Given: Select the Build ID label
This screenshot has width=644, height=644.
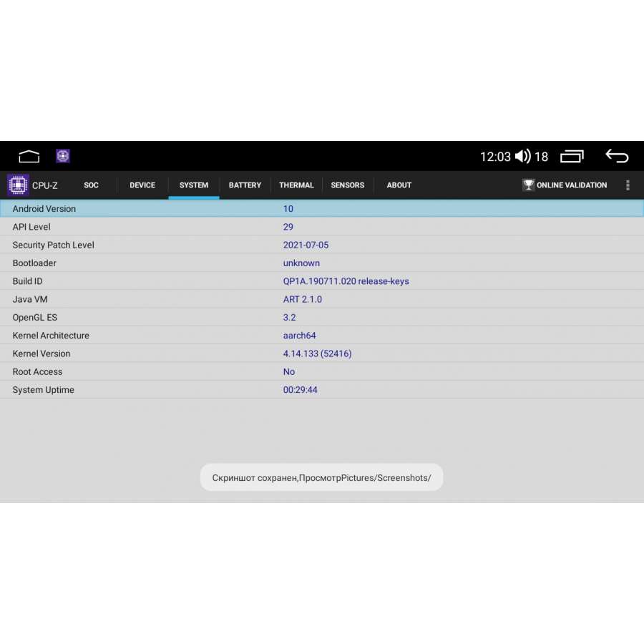Looking at the screenshot, I should pyautogui.click(x=27, y=281).
